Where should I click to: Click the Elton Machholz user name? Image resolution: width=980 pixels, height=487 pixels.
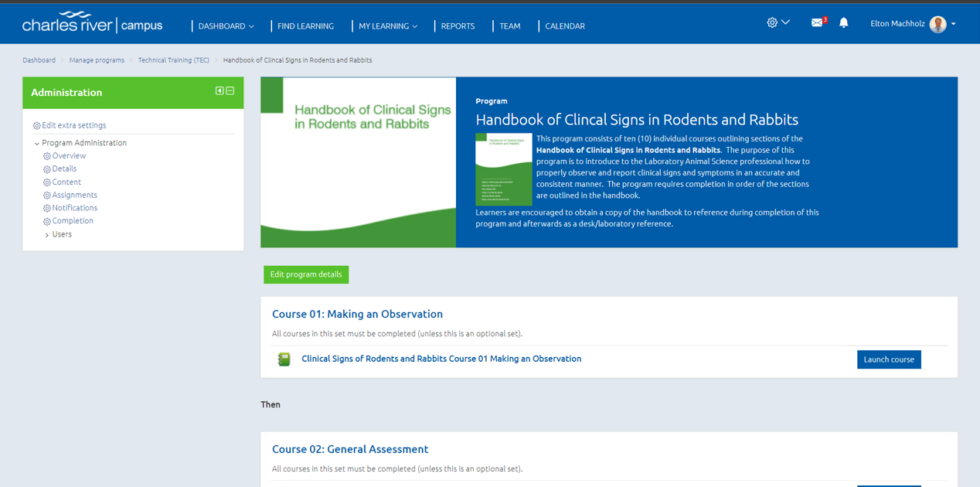pyautogui.click(x=897, y=24)
